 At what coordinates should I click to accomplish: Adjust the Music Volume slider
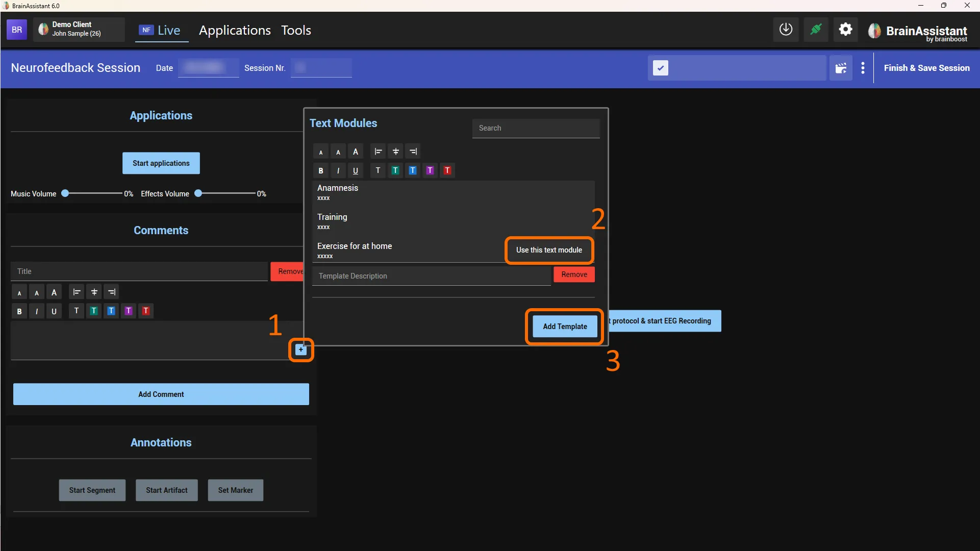tap(92, 193)
